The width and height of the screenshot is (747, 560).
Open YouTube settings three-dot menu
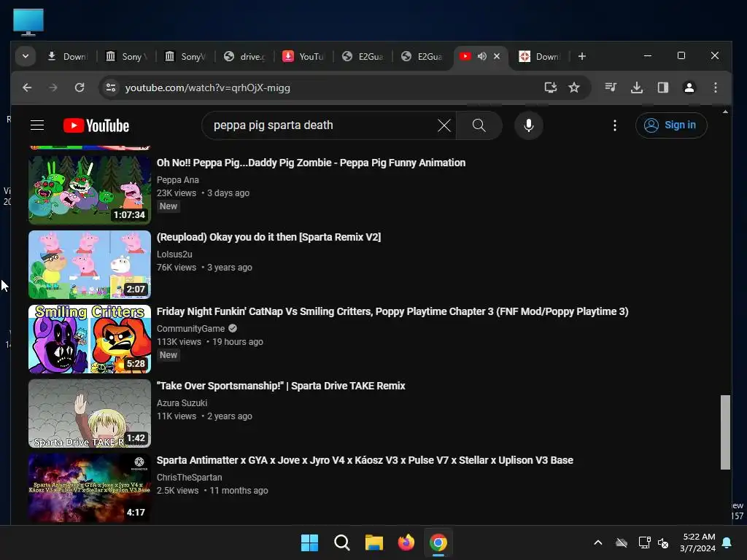click(614, 125)
